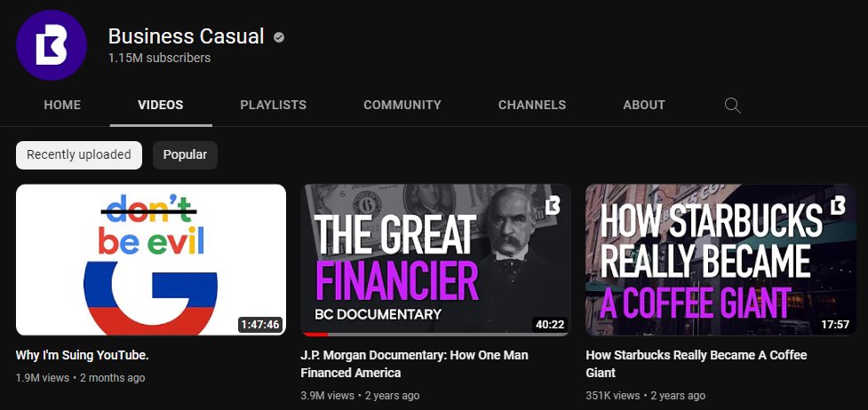The image size is (868, 410).
Task: Click the B logo on J.P. Morgan thumbnail
Action: [553, 205]
